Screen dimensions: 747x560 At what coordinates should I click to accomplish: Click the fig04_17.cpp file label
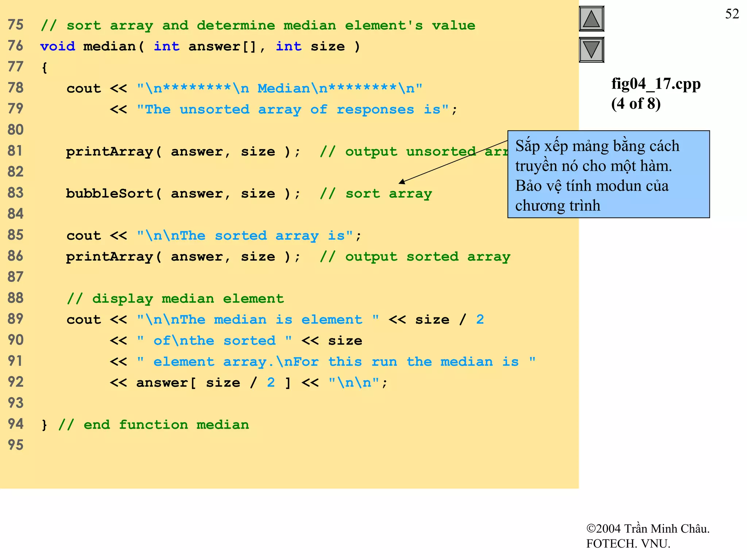(656, 83)
